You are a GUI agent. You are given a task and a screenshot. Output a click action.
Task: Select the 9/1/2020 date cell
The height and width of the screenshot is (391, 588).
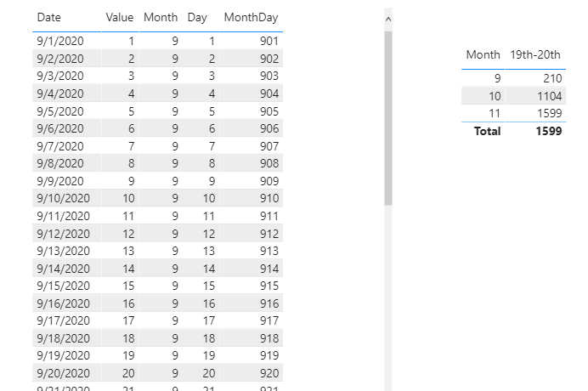point(60,41)
